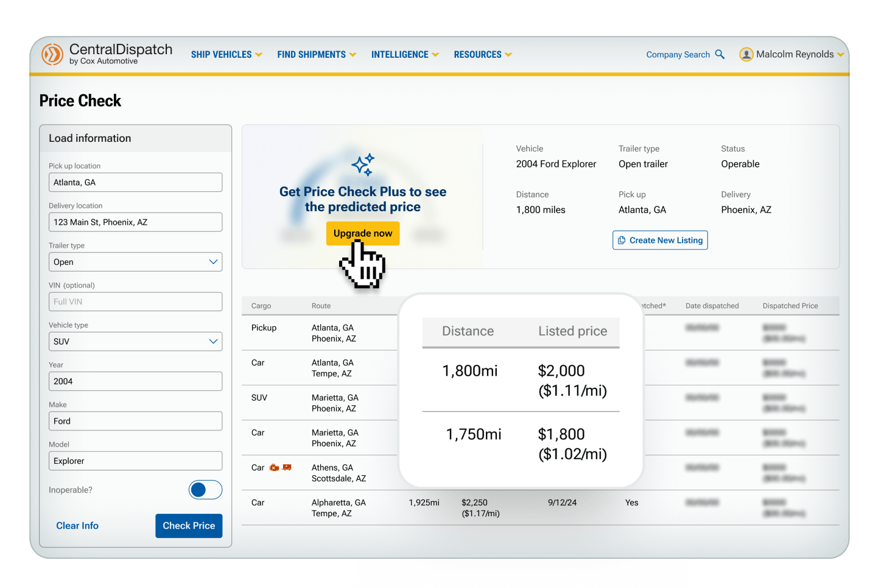884x588 pixels.
Task: Click the Pick up location field
Action: click(135, 183)
